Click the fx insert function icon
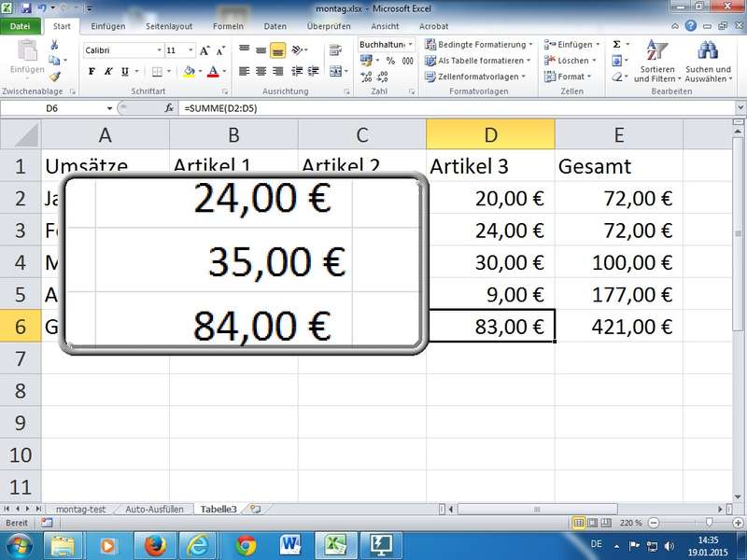 point(169,108)
